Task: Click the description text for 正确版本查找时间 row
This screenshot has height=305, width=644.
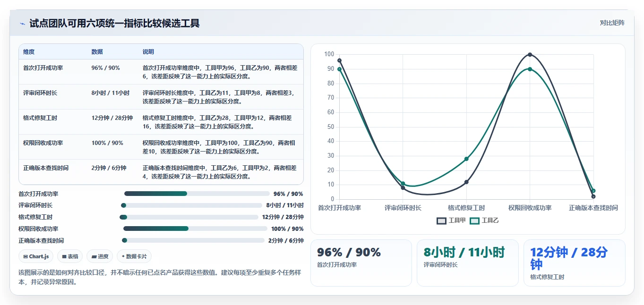Action: pos(220,172)
